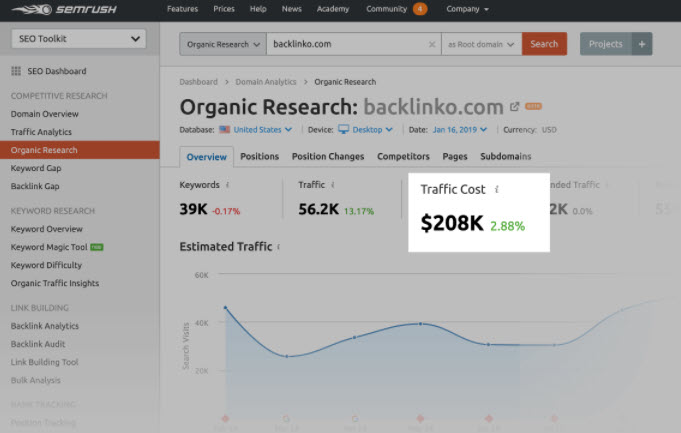681x433 pixels.
Task: Open Traffic Analytics in sidebar
Action: click(x=41, y=132)
